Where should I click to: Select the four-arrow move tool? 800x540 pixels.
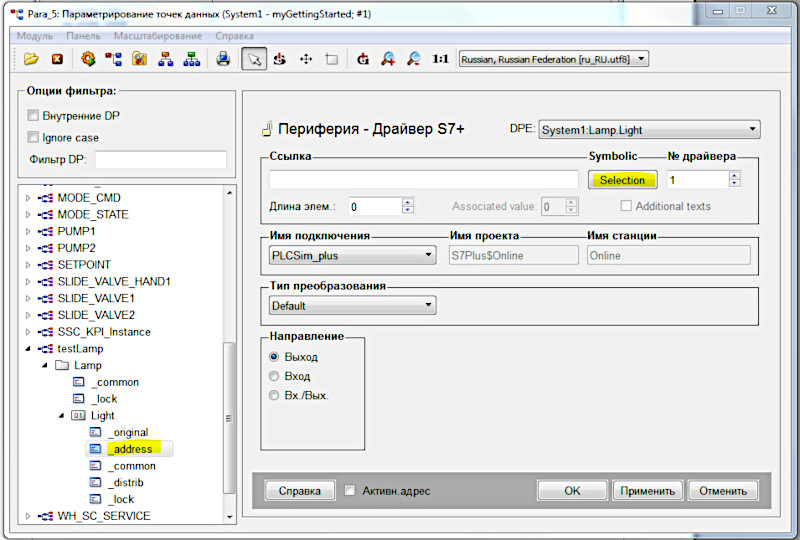click(306, 59)
